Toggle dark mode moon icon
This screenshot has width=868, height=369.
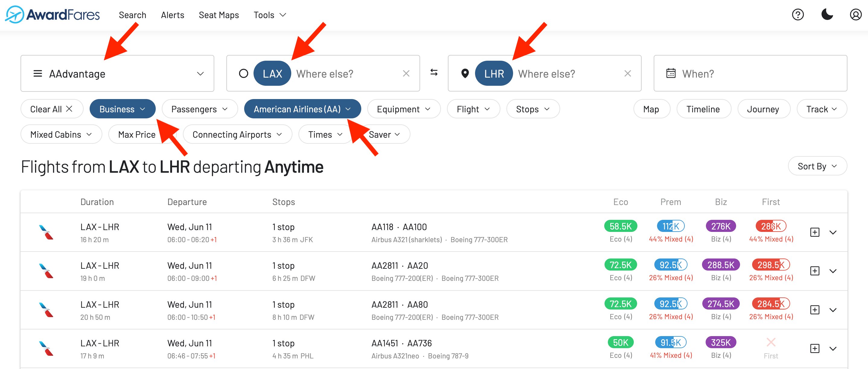(827, 14)
